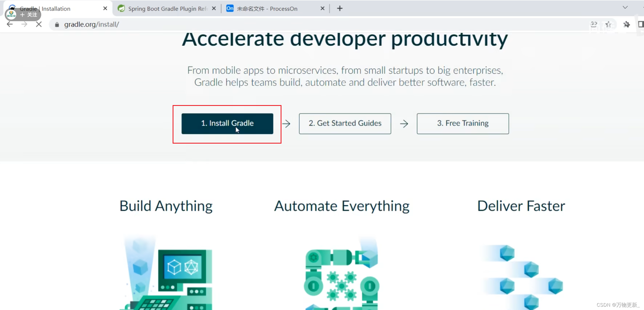Go forward to the next page

[24, 24]
